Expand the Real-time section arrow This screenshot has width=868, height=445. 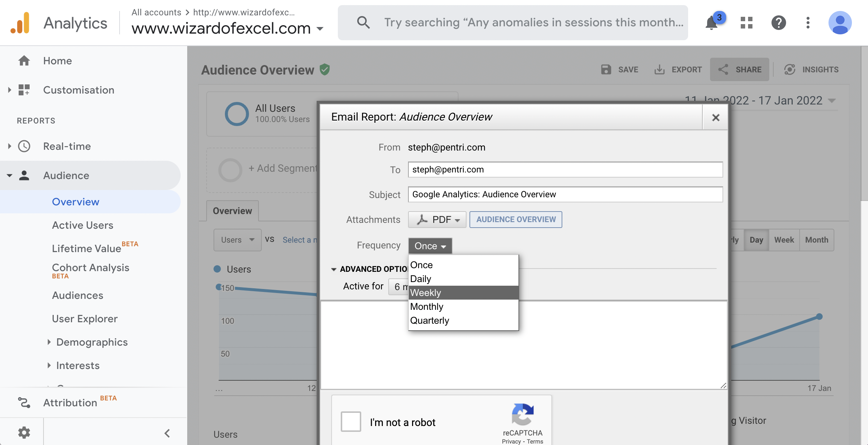(x=10, y=146)
